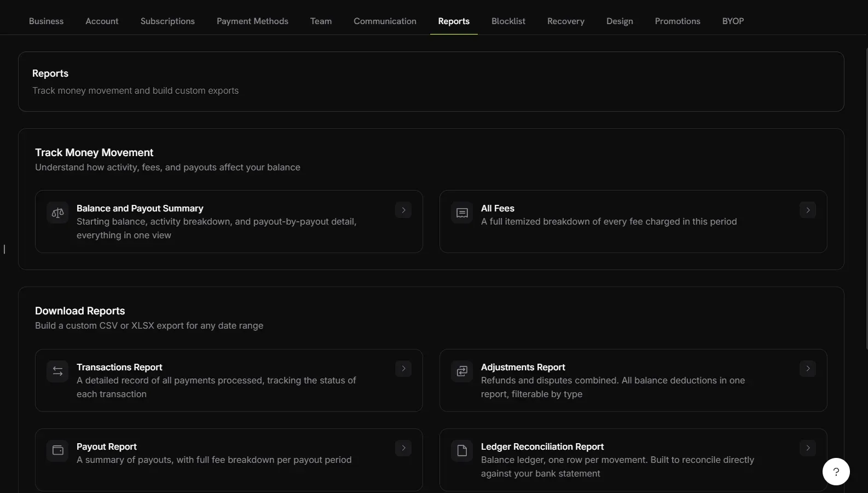Go to the Subscriptions tab
Screen dimensions: 868x493
point(167,21)
